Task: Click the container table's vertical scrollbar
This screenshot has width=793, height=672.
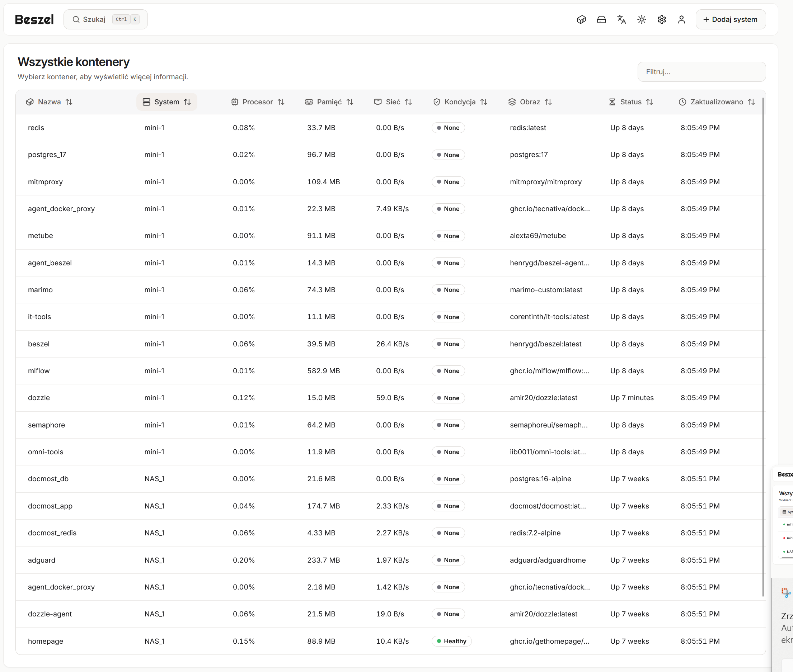Action: pyautogui.click(x=763, y=347)
